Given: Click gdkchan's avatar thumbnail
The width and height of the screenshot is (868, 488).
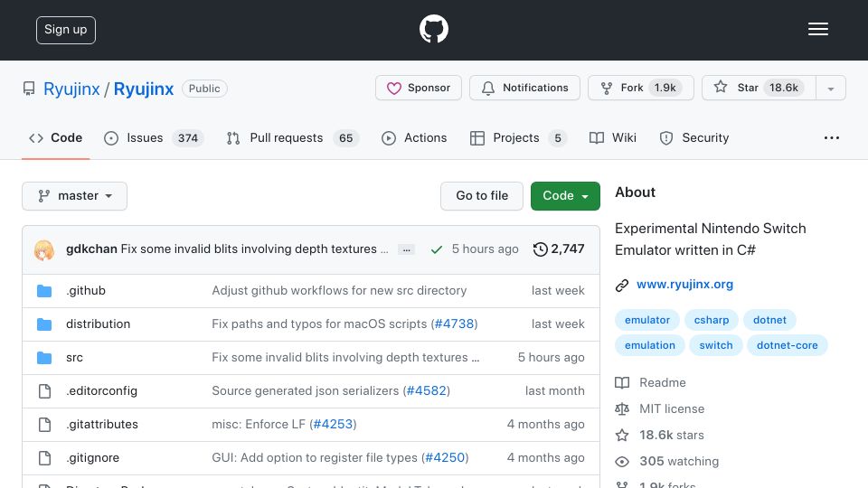Looking at the screenshot, I should click(44, 249).
